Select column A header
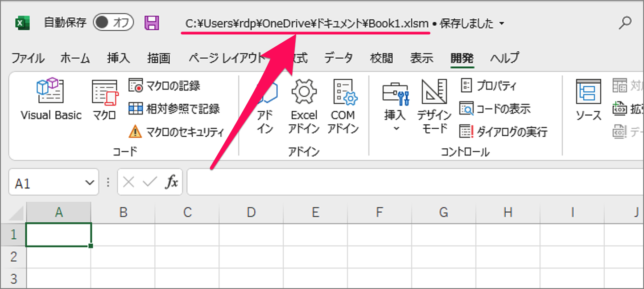 (59, 213)
